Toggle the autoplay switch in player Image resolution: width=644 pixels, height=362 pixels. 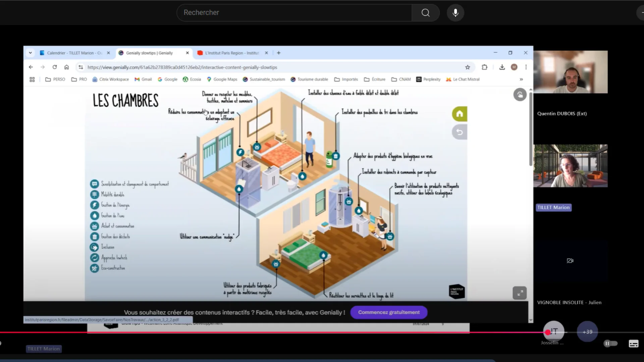pyautogui.click(x=610, y=344)
